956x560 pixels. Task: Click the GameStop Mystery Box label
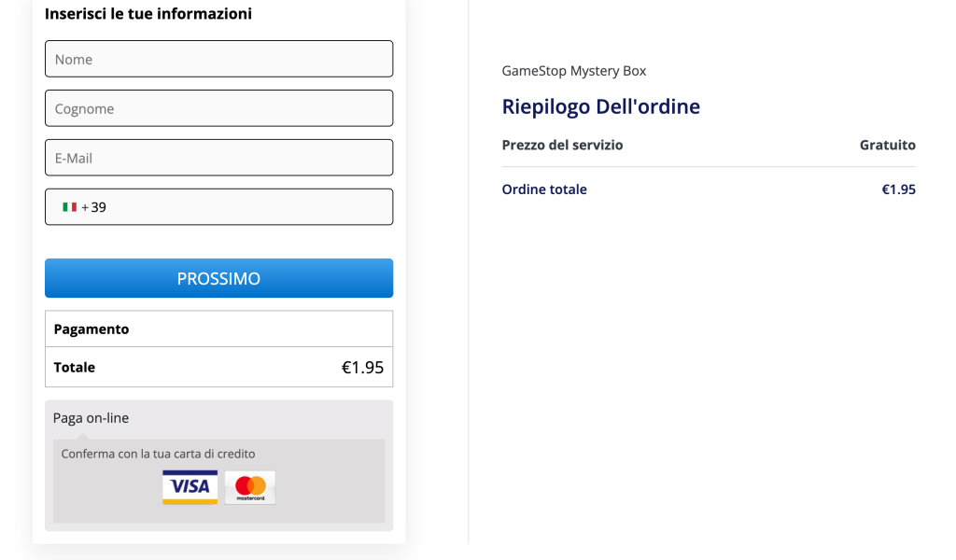(x=573, y=70)
